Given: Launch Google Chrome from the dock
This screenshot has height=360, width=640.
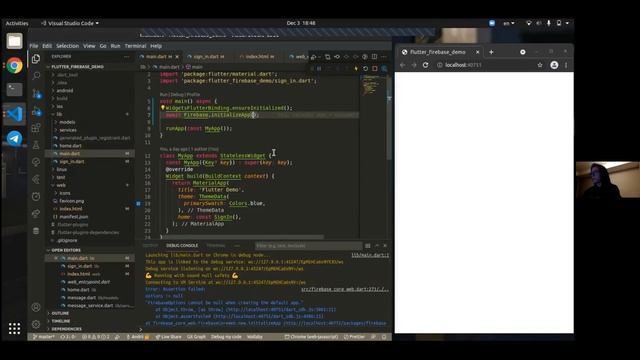Looking at the screenshot, I should point(14,65).
